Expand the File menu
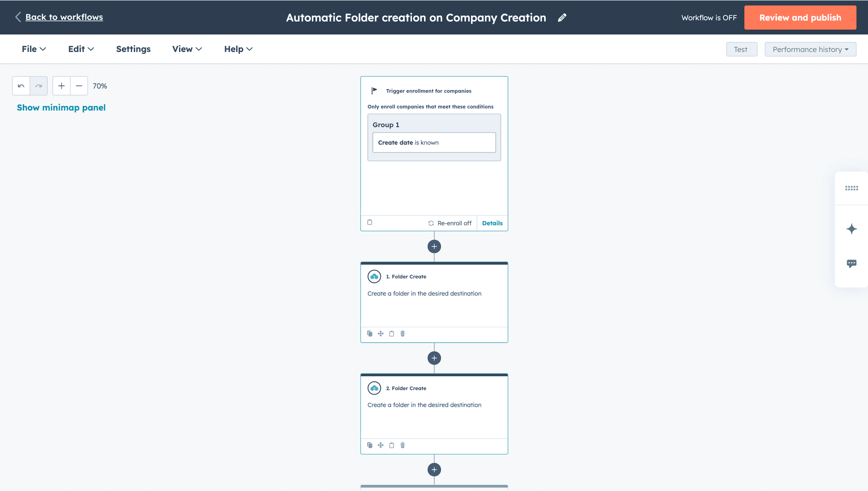The image size is (868, 491). pos(33,49)
